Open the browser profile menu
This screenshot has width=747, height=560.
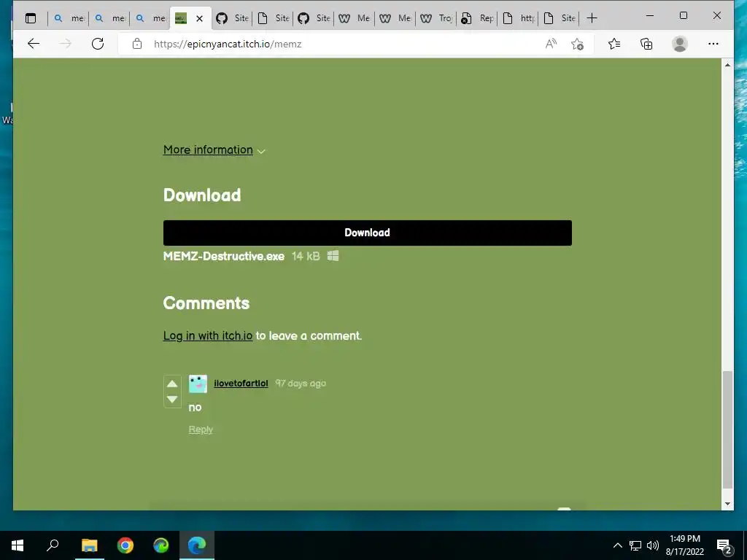pos(680,44)
